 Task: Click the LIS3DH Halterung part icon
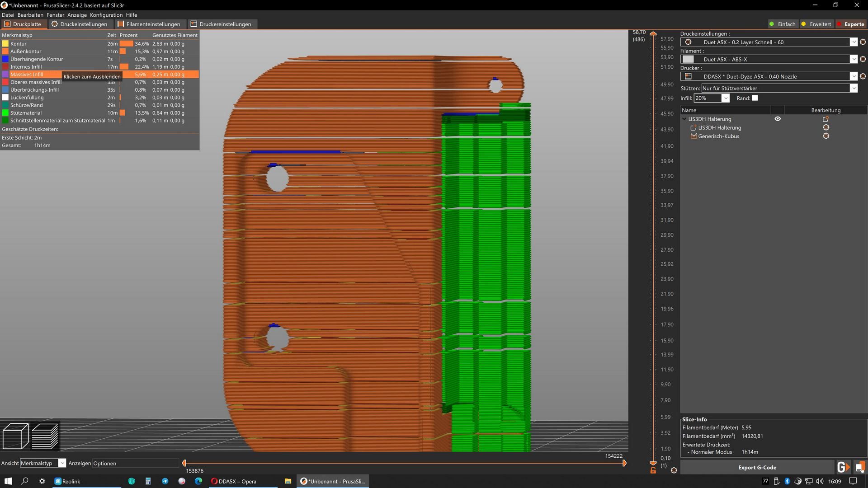click(693, 127)
